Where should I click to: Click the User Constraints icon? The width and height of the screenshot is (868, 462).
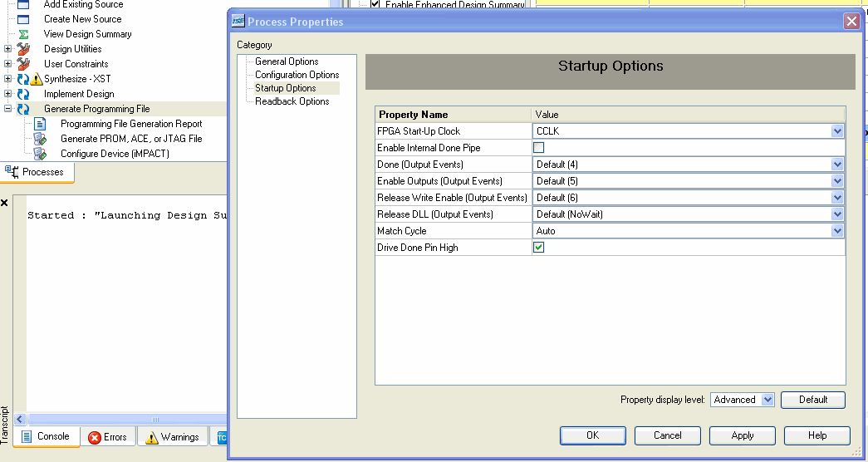click(x=23, y=64)
